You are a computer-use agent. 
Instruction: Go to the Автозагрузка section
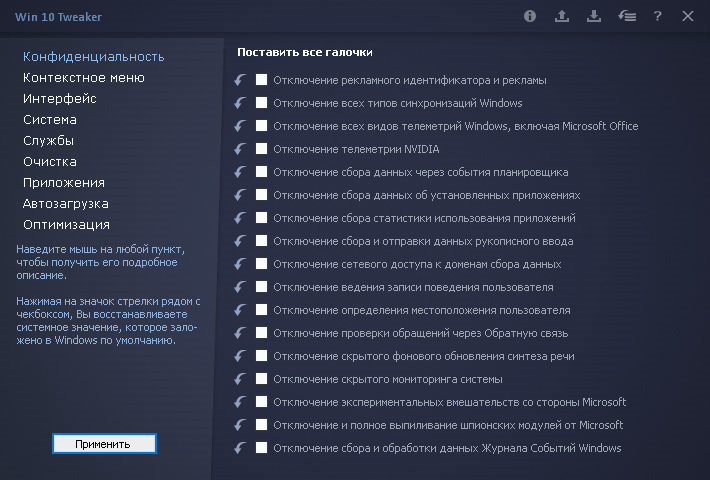66,204
